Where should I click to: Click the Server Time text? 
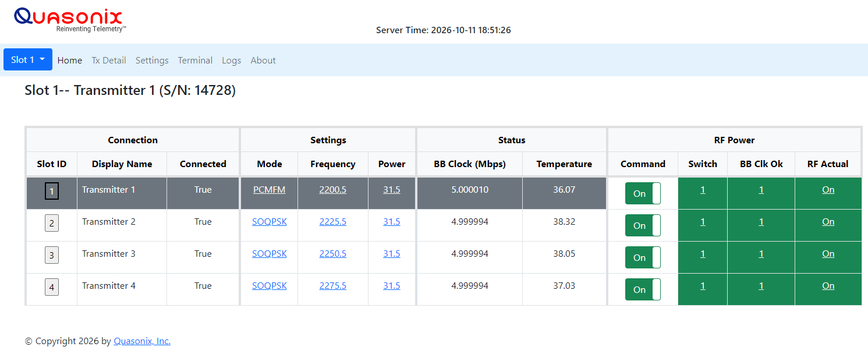tap(444, 30)
